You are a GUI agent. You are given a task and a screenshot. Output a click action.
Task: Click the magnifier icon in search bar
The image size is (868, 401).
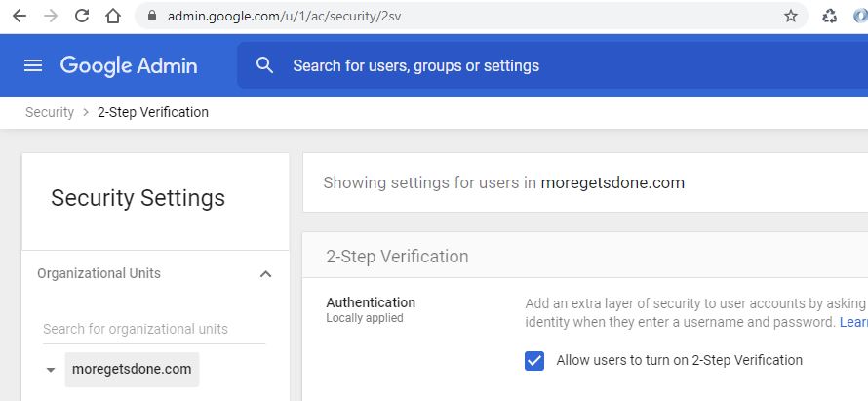pyautogui.click(x=264, y=65)
